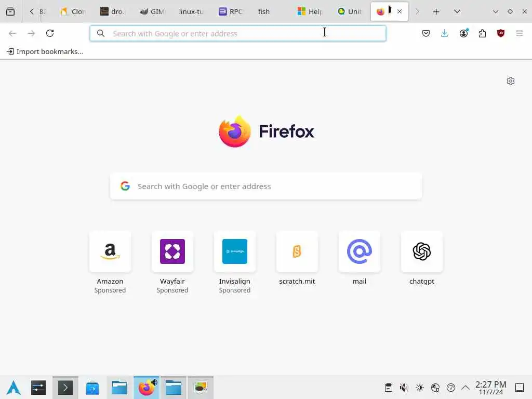Image resolution: width=532 pixels, height=399 pixels.
Task: Reload the current page
Action: 50,33
